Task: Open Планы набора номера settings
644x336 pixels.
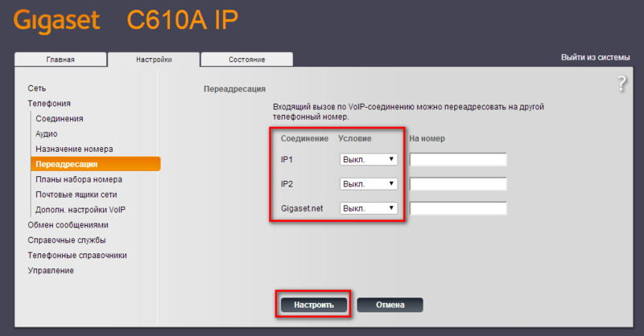Action: (x=79, y=179)
